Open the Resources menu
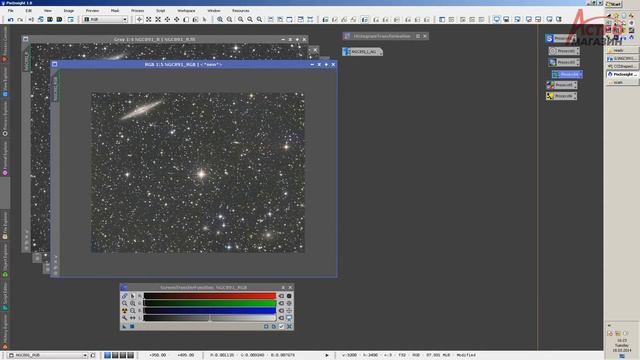The image size is (640, 360). click(241, 11)
